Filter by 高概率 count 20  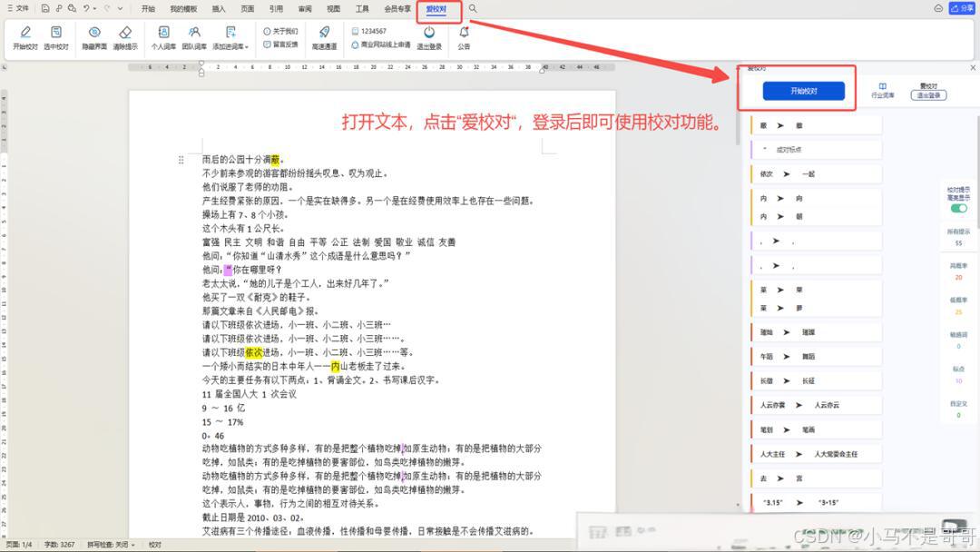coord(958,271)
